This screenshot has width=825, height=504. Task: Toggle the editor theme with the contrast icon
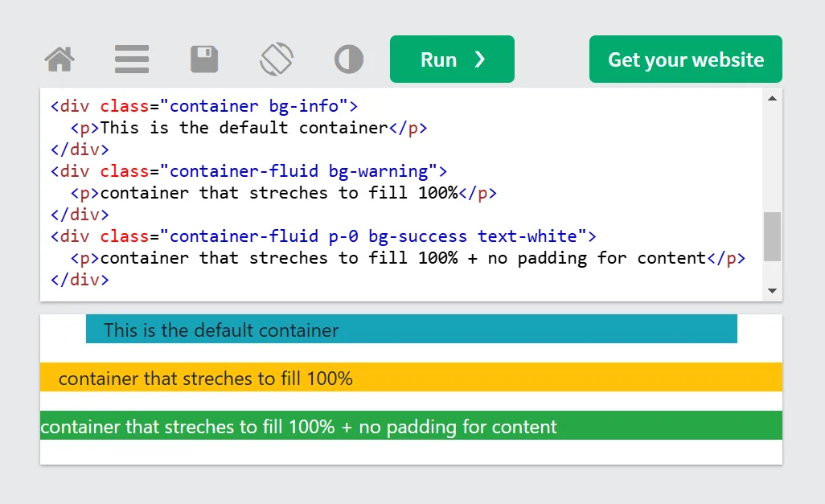point(349,59)
